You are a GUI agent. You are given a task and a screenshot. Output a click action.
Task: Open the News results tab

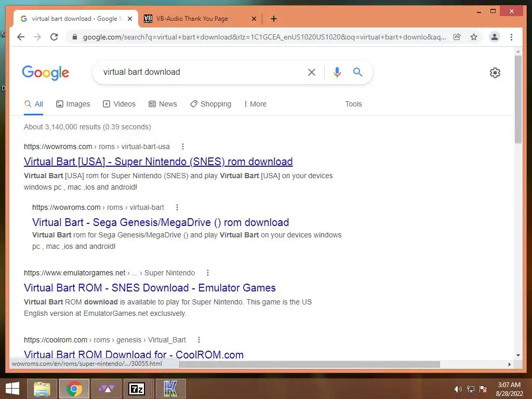[x=163, y=104]
